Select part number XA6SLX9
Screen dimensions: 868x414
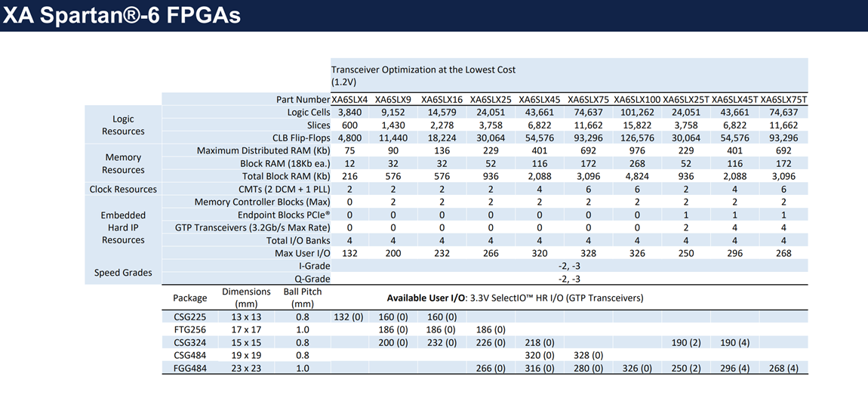[392, 100]
